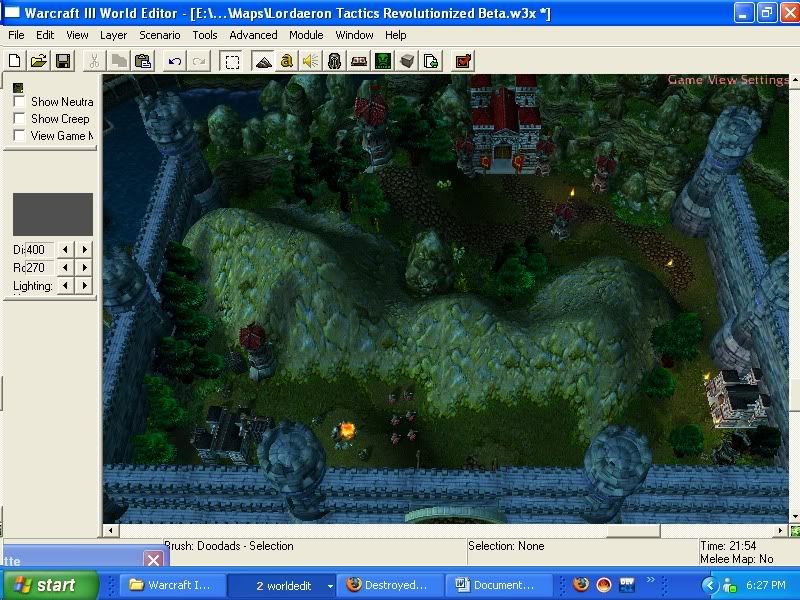Open the AI Editor module
The image size is (800, 600).
tap(383, 61)
